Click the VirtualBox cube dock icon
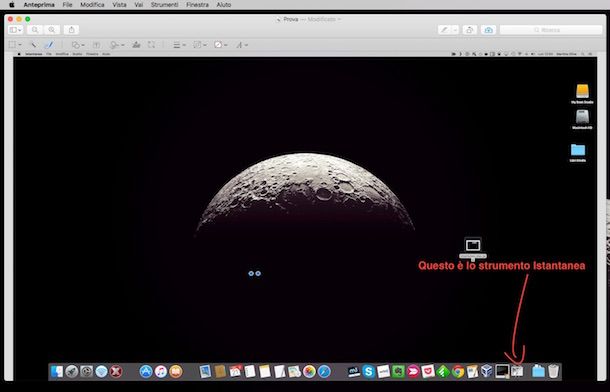Screen dimensions: 610x392 pyautogui.click(x=487, y=371)
